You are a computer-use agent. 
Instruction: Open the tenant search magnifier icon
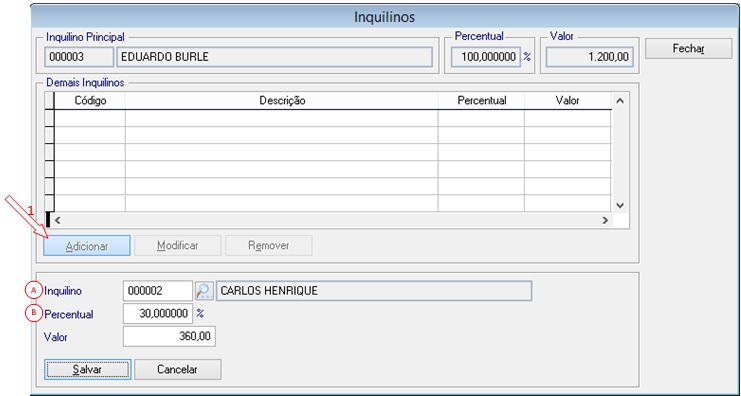[x=204, y=291]
